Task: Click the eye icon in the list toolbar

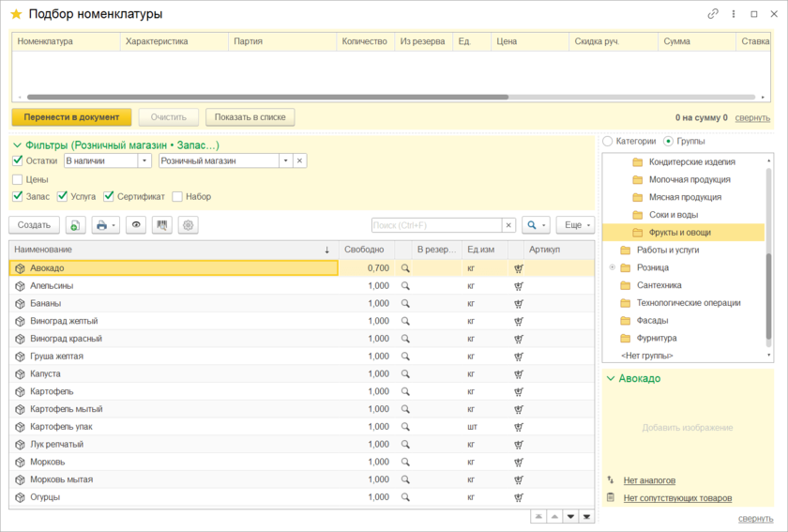Action: 137,225
